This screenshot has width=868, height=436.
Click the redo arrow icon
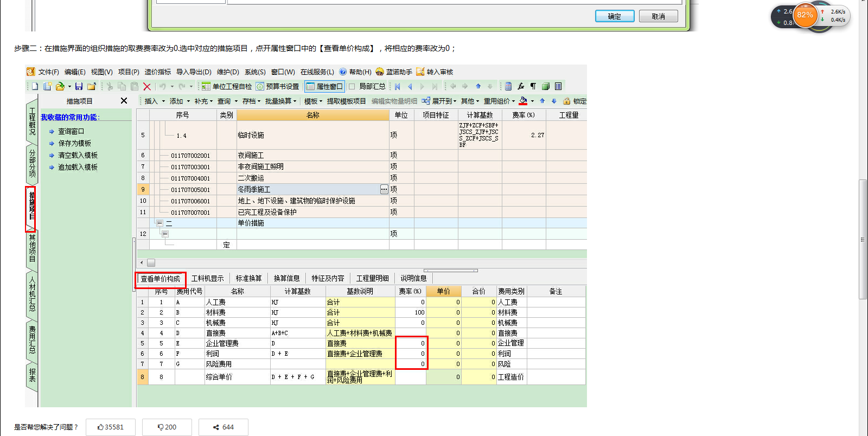coord(182,86)
